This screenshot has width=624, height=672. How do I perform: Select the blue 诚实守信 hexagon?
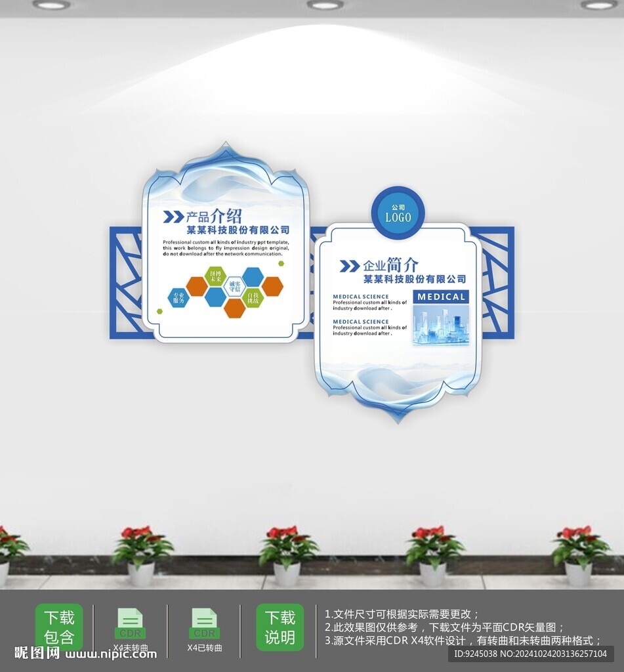235,286
